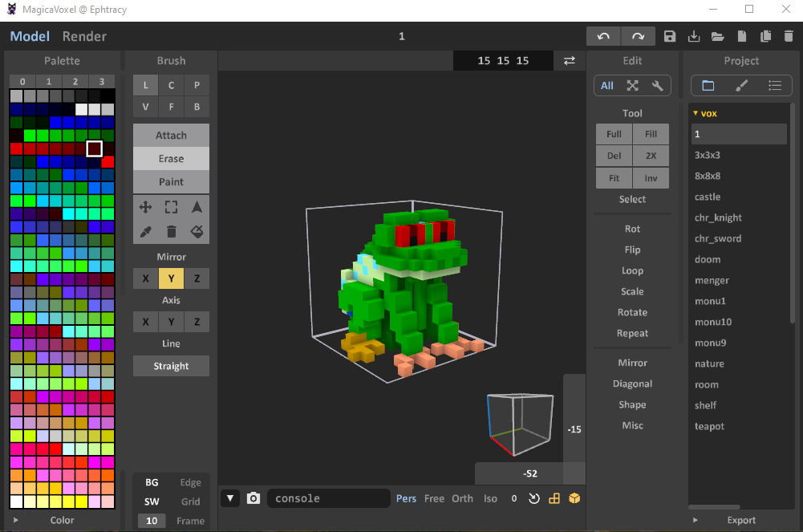Open the console dropdown arrow
This screenshot has height=532, width=803.
point(230,497)
